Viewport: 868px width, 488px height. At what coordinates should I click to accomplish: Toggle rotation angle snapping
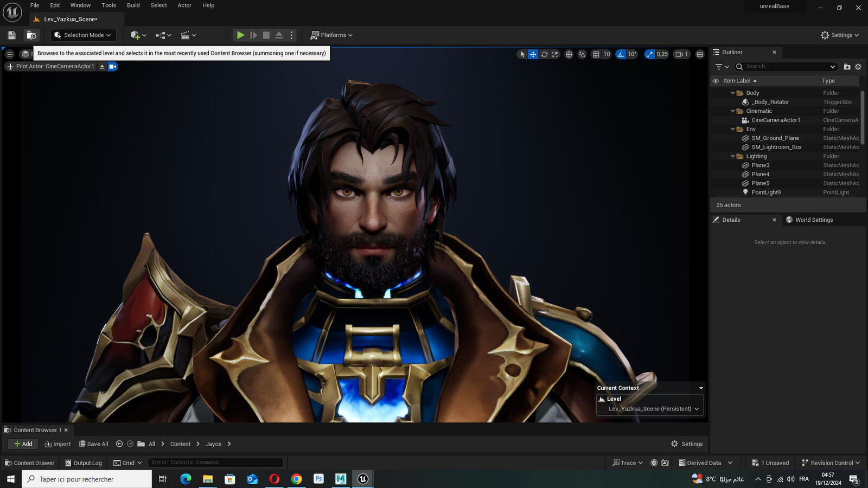(621, 54)
